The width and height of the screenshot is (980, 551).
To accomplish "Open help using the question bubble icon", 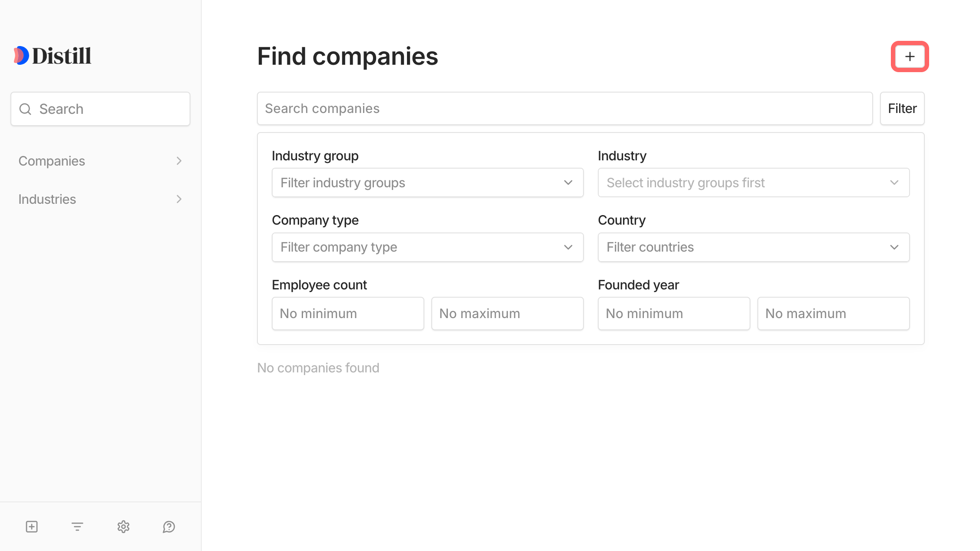I will [169, 527].
